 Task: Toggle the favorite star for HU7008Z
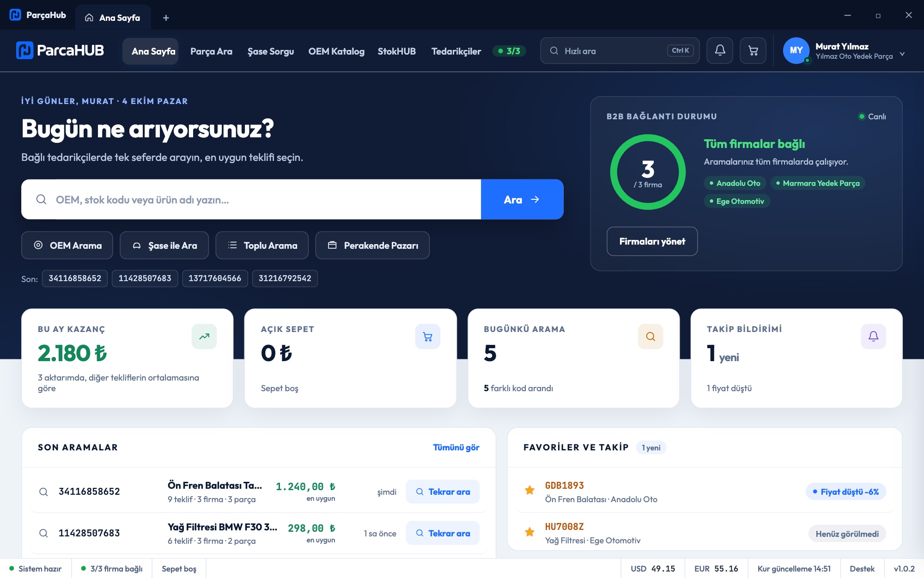530,532
